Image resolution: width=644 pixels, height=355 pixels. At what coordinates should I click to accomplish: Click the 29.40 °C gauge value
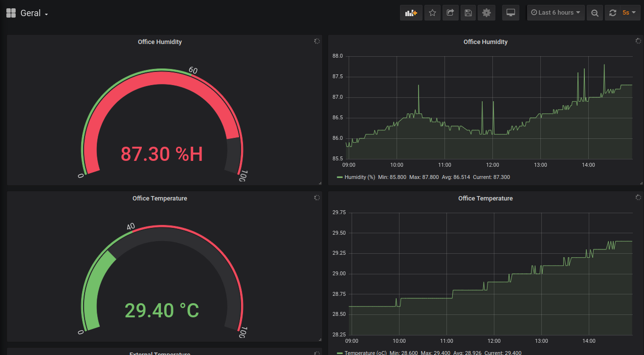click(x=162, y=311)
